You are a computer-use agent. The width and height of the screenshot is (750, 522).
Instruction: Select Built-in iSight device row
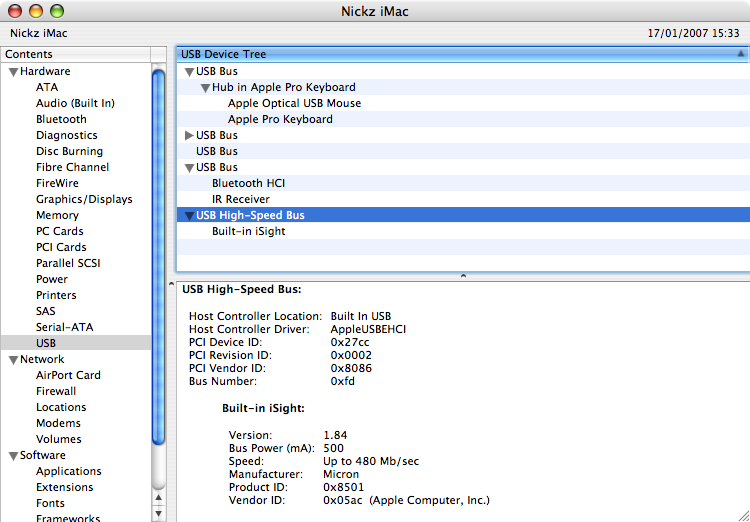click(463, 231)
